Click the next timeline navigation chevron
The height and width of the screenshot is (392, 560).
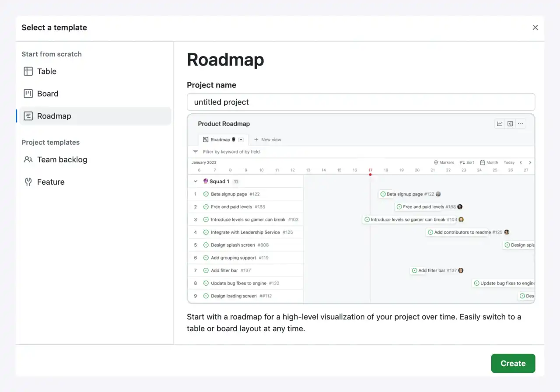(530, 162)
